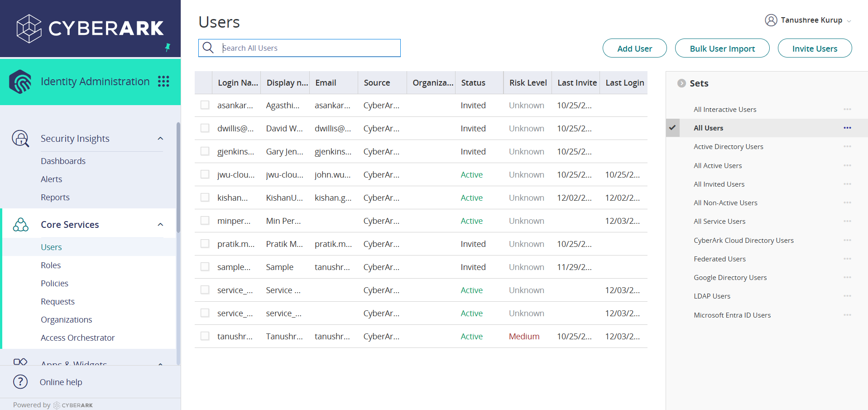Click the user profile avatar icon
This screenshot has height=410, width=868.
pos(771,20)
